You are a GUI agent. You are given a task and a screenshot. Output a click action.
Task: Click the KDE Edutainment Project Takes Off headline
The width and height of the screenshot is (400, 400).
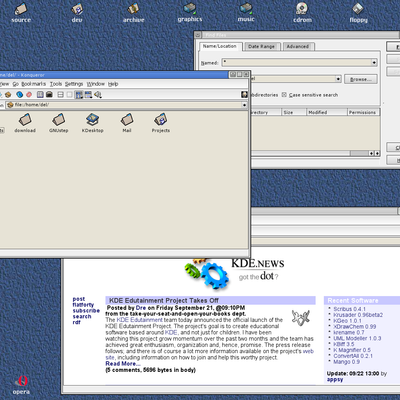pyautogui.click(x=164, y=300)
